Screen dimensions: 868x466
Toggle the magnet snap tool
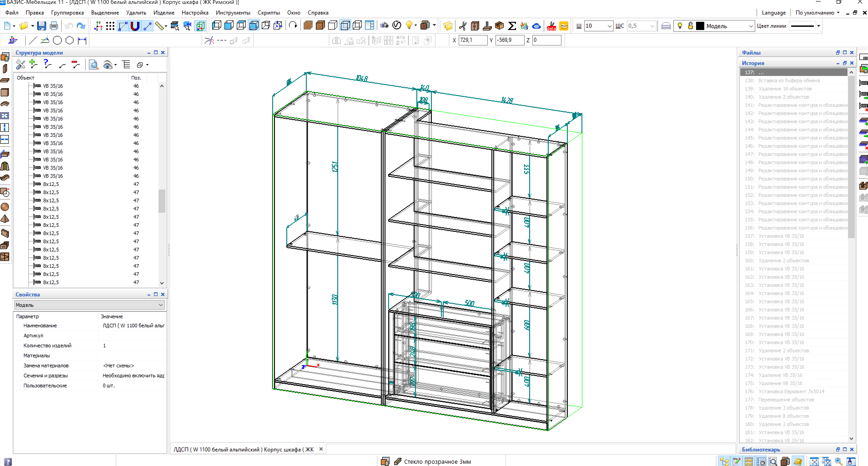(x=135, y=26)
